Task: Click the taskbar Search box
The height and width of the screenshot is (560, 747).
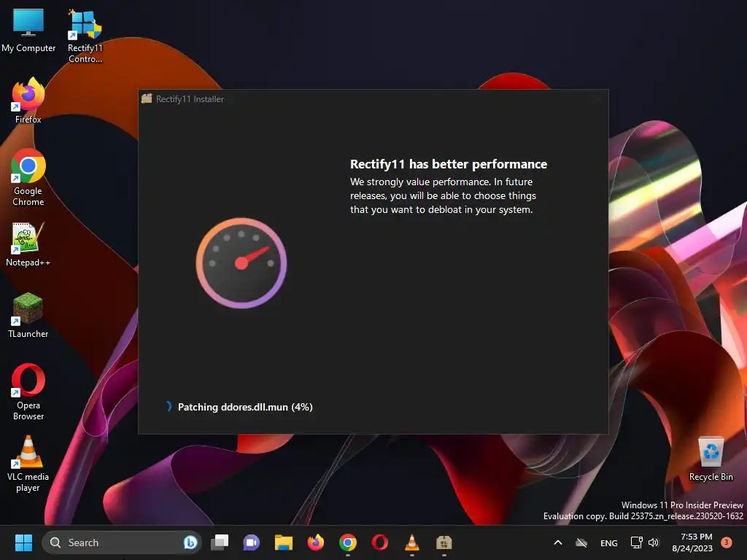Action: click(122, 542)
